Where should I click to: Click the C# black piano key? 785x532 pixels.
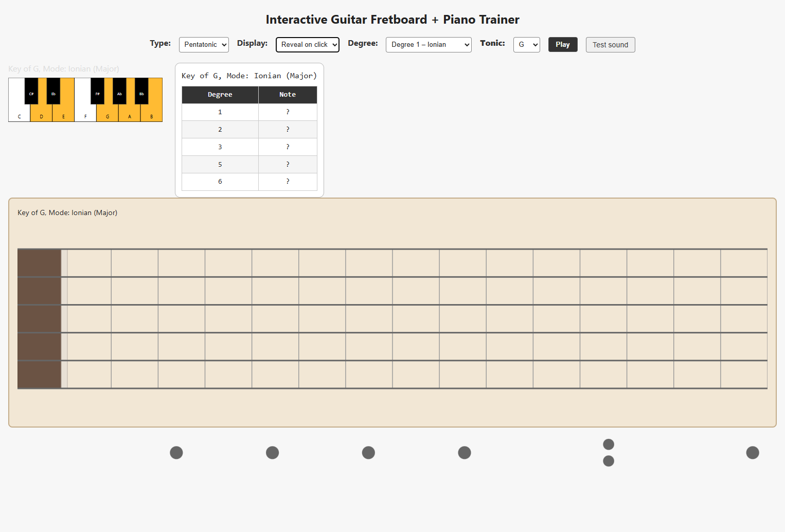point(31,91)
